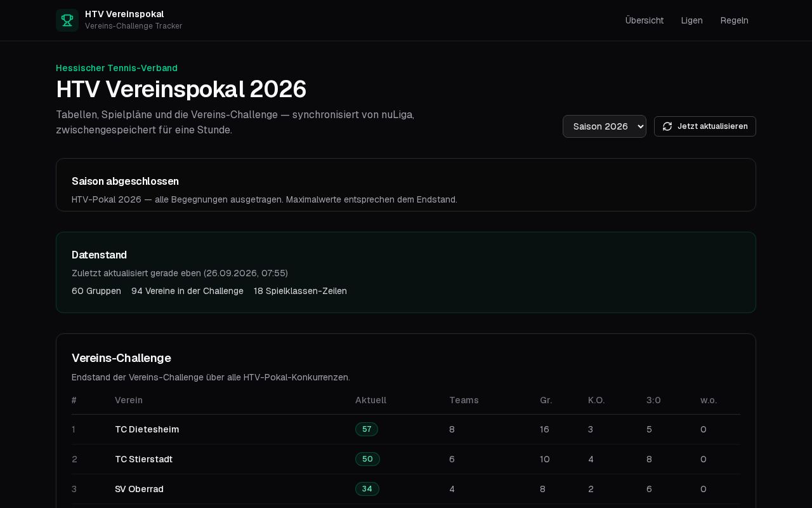Image resolution: width=812 pixels, height=508 pixels.
Task: Go to the Ligen page
Action: tap(692, 20)
